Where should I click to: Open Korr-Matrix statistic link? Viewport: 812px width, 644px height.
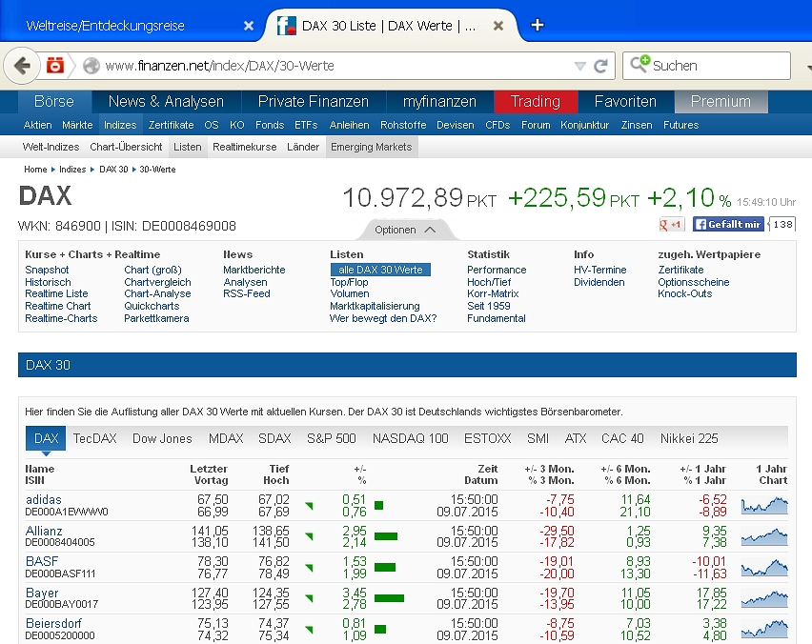click(x=493, y=293)
